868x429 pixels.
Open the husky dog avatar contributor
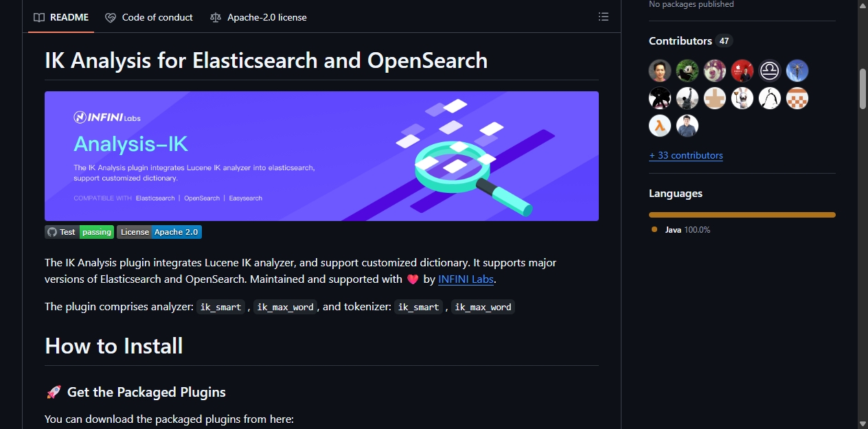tap(715, 71)
